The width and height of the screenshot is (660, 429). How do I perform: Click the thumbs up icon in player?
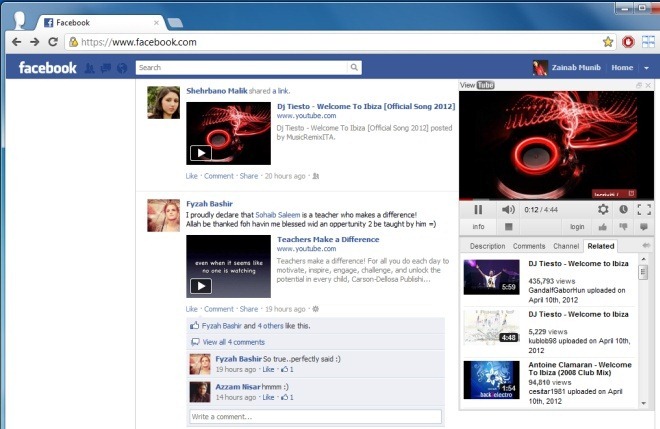pos(603,227)
